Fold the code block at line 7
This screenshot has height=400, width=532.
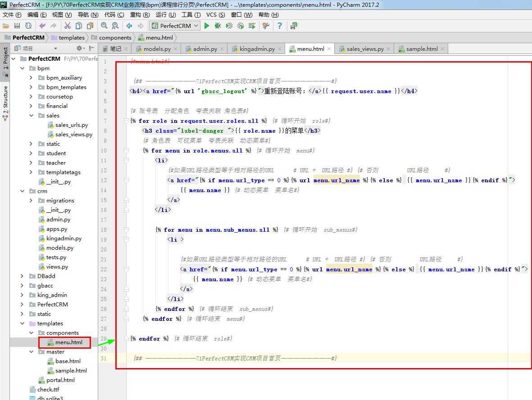[126, 121]
